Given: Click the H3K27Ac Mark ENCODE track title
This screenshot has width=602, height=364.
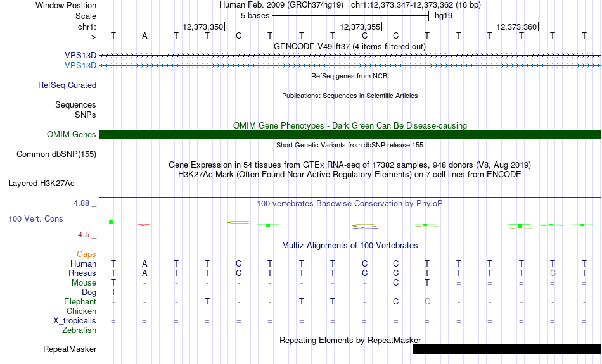Looking at the screenshot, I should click(350, 175).
